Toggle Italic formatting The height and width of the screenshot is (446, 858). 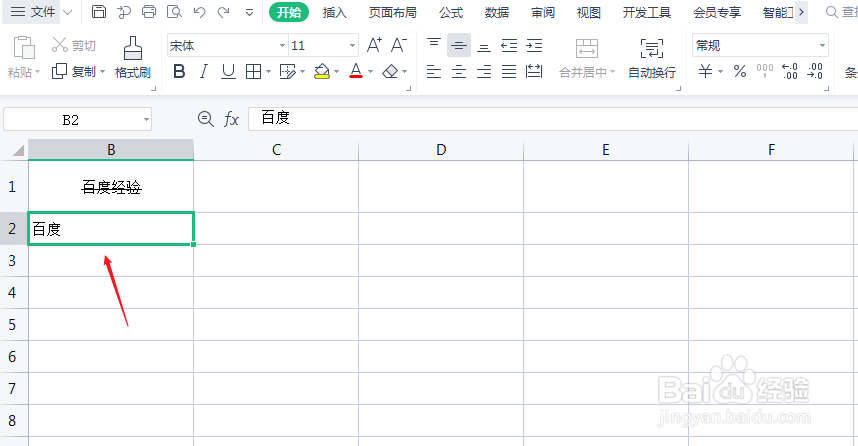point(204,71)
